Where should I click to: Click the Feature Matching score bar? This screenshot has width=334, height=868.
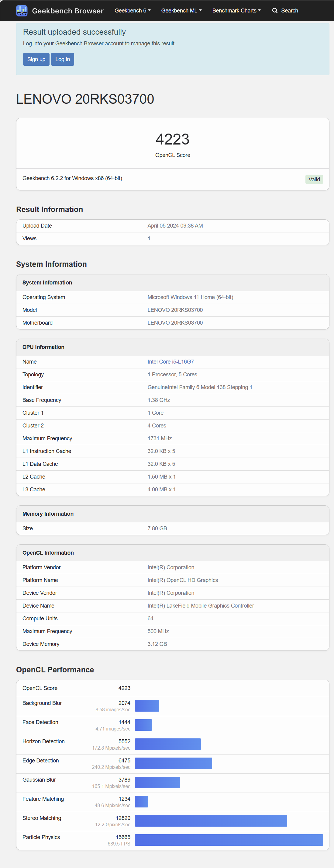[141, 801]
